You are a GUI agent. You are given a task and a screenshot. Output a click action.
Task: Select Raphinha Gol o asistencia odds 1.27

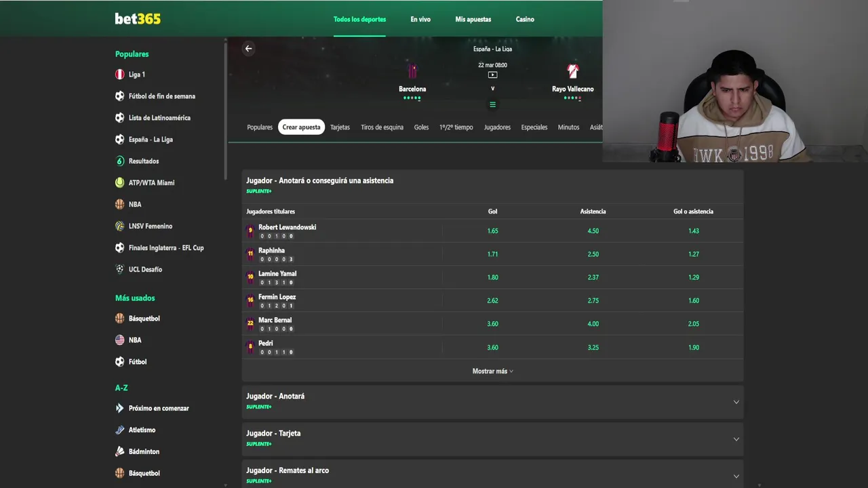coord(693,254)
